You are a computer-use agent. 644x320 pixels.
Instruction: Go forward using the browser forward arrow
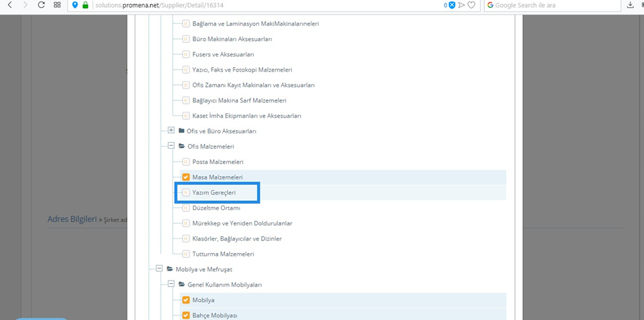coord(25,5)
